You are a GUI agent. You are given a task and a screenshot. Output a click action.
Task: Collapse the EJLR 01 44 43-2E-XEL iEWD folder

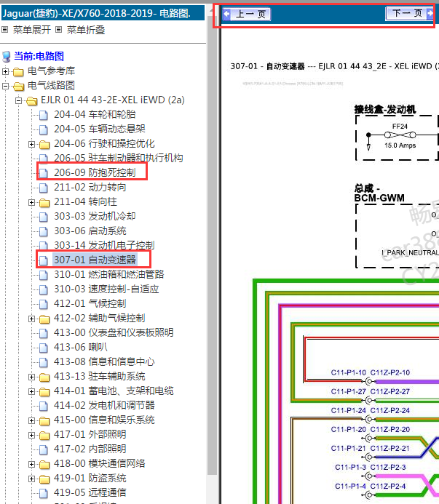tap(18, 100)
